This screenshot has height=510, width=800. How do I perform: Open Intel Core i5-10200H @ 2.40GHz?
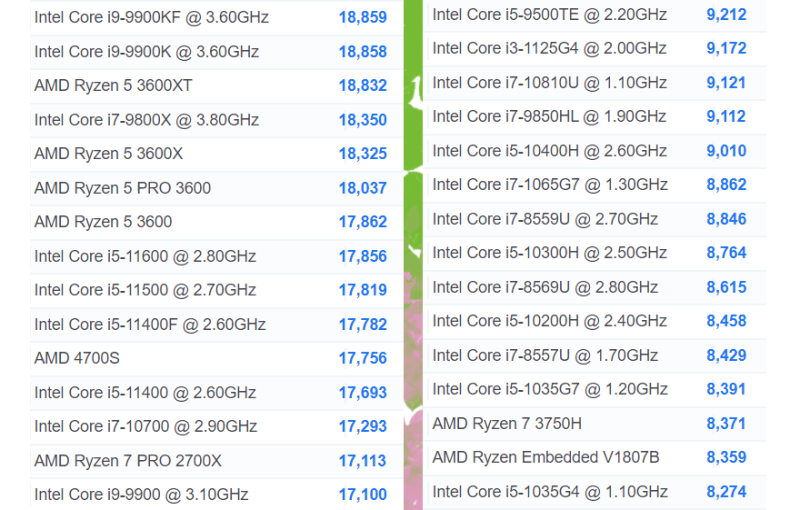[x=549, y=321]
